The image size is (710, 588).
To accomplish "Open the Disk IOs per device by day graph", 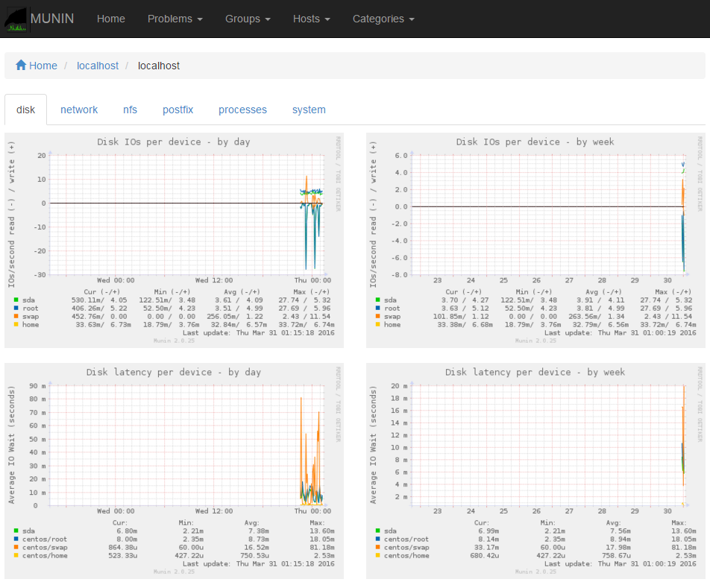I will point(174,240).
